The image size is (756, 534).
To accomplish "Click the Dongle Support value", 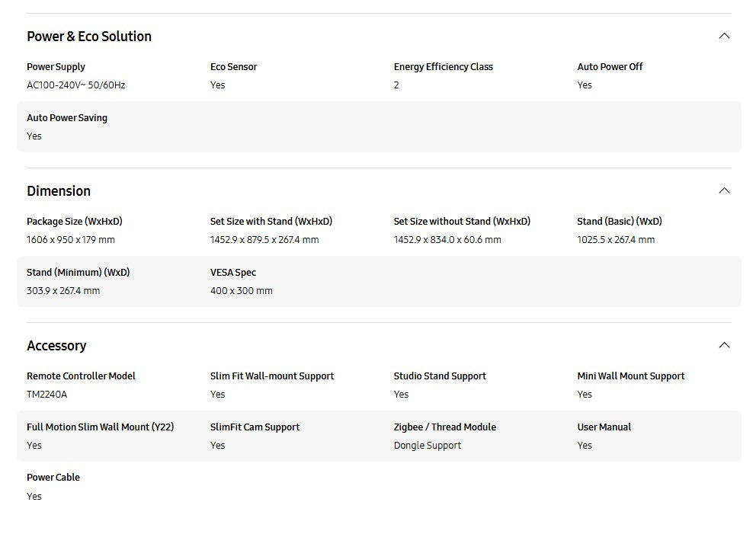I will (427, 446).
